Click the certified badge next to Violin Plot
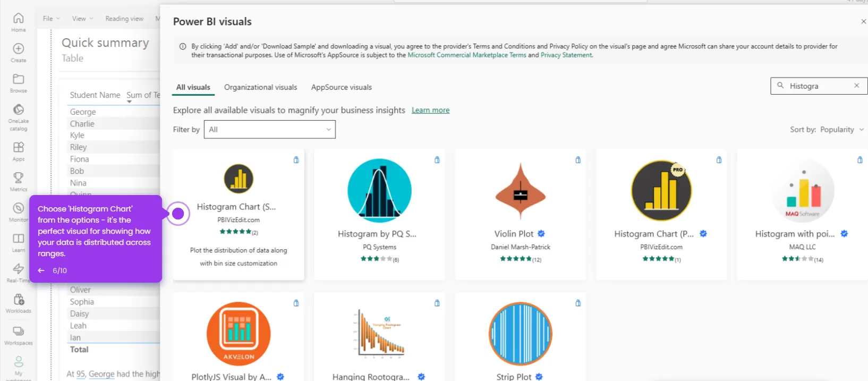 pos(541,233)
